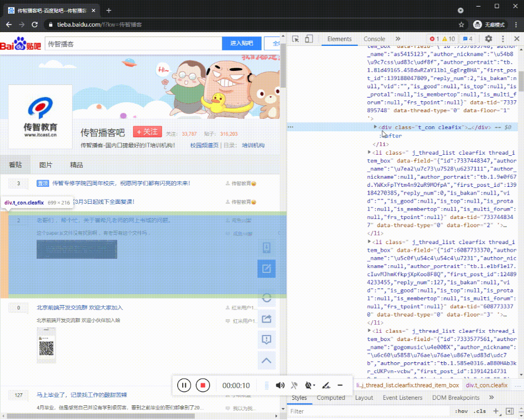Select the ::after pseudo-element line
524x420 pixels.
pos(391,136)
